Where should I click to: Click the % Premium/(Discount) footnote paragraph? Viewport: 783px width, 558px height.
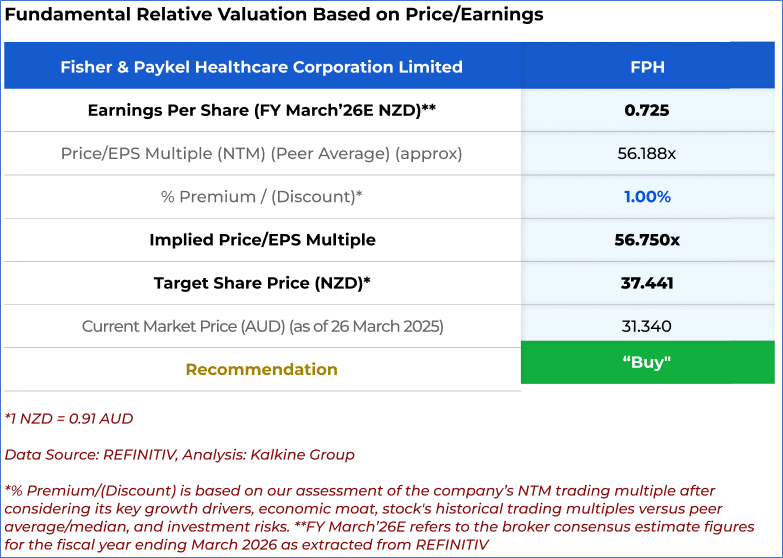pos(380,516)
